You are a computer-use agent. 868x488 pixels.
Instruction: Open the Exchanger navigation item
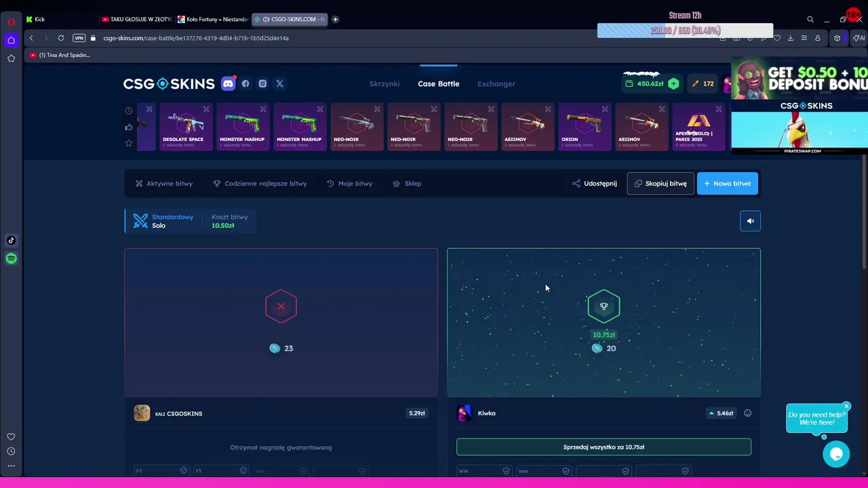click(x=496, y=83)
